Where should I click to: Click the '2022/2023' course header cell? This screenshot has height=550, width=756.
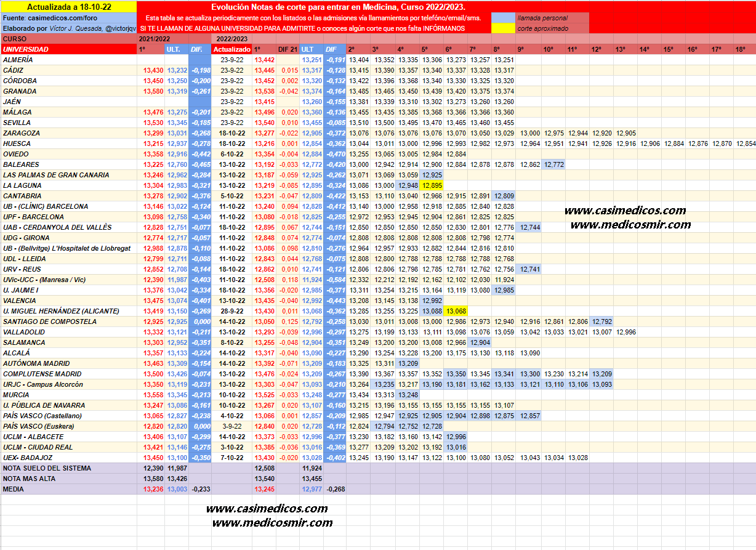[231, 39]
